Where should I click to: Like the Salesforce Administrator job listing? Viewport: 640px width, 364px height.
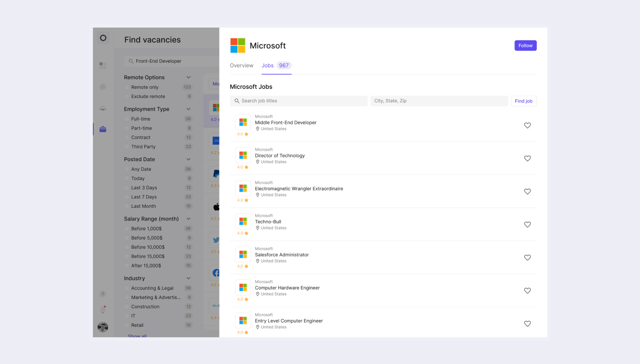pos(527,258)
